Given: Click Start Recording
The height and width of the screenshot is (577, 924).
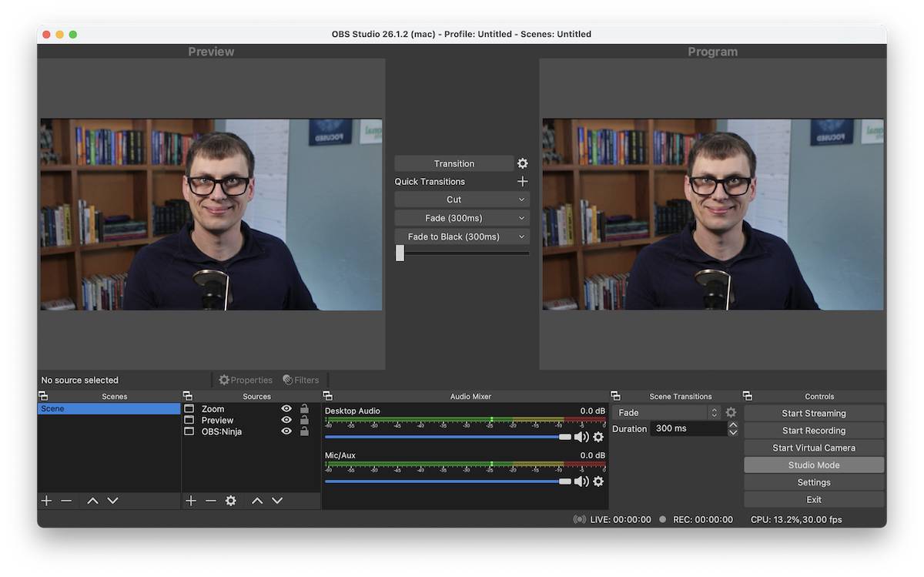Looking at the screenshot, I should pos(814,431).
